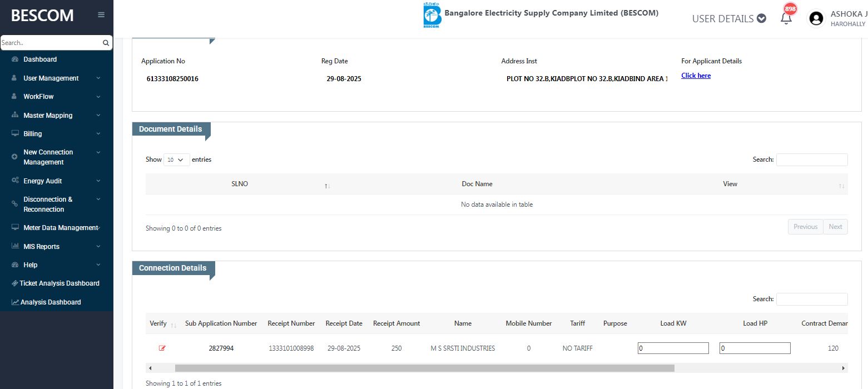
Task: Expand the USER DETAILS dropdown
Action: [729, 18]
